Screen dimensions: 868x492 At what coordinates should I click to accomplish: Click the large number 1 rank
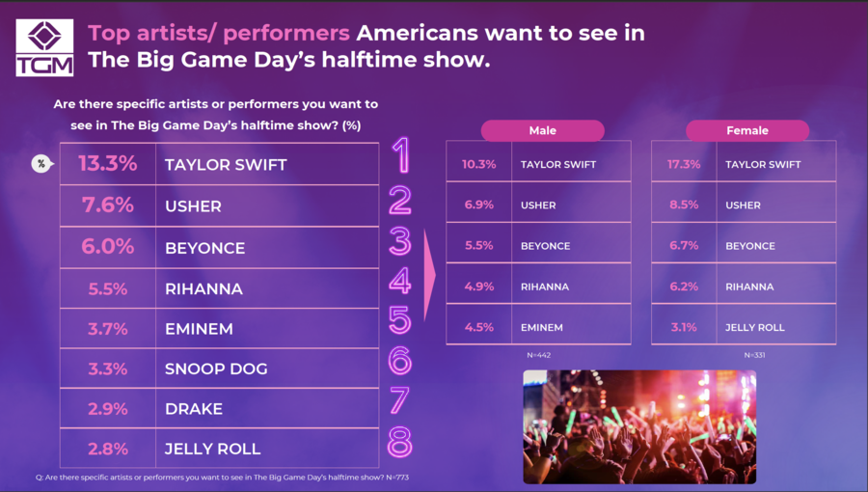tap(400, 157)
